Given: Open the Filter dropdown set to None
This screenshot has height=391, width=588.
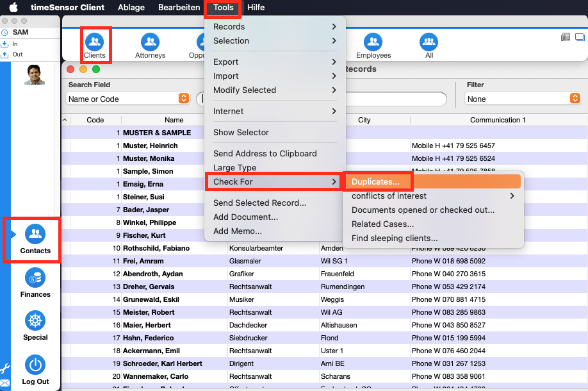Looking at the screenshot, I should [x=523, y=99].
